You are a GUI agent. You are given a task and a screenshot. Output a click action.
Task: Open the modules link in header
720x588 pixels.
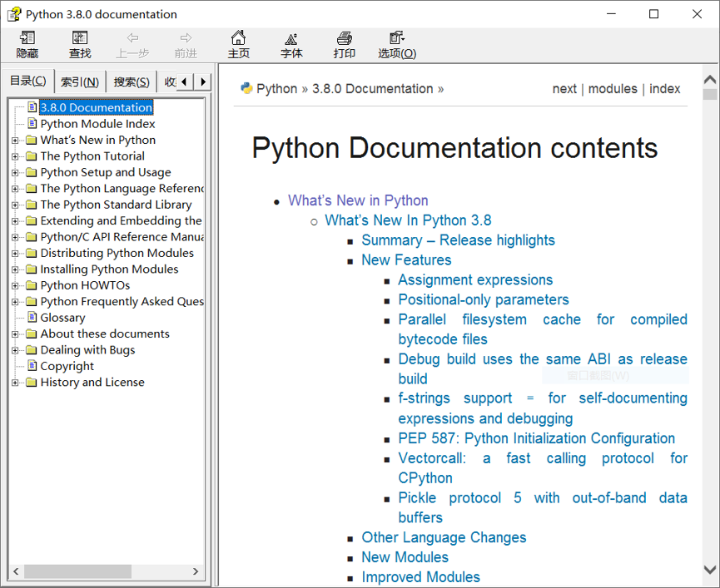[x=613, y=88]
